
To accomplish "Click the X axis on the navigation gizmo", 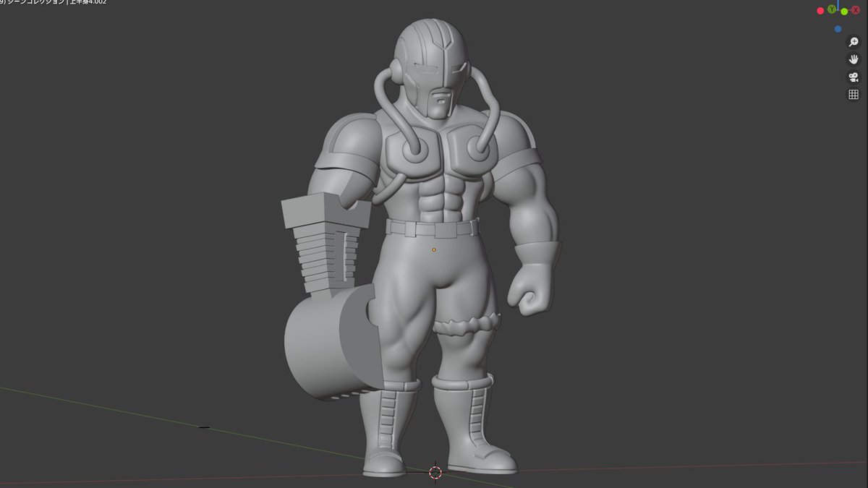I will coord(856,10).
